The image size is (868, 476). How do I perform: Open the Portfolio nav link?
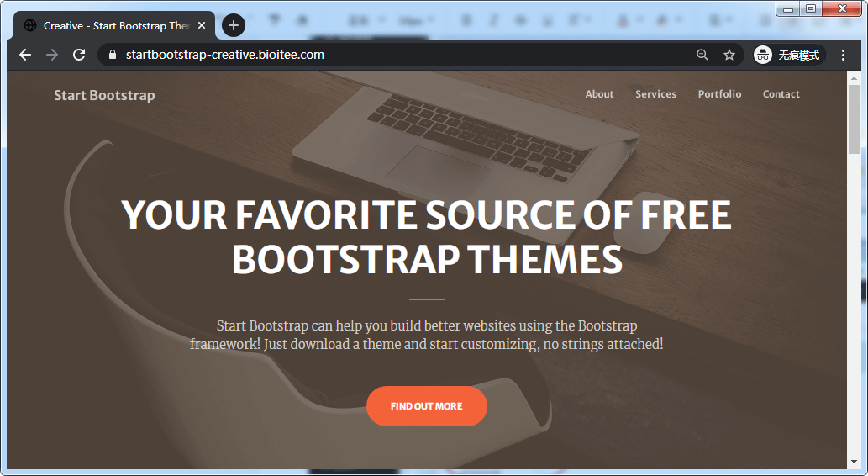click(719, 94)
